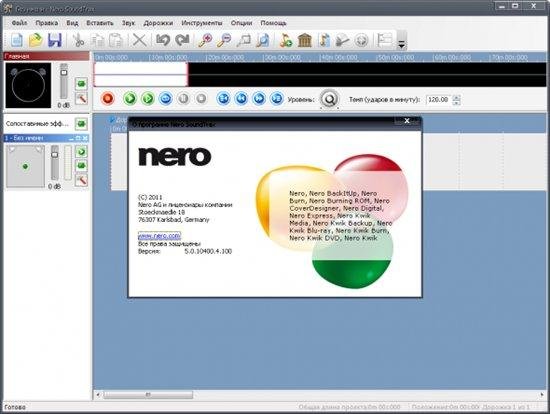The height and width of the screenshot is (414, 550).
Task: Open track 1 effects with the green chip button
Action: click(81, 166)
